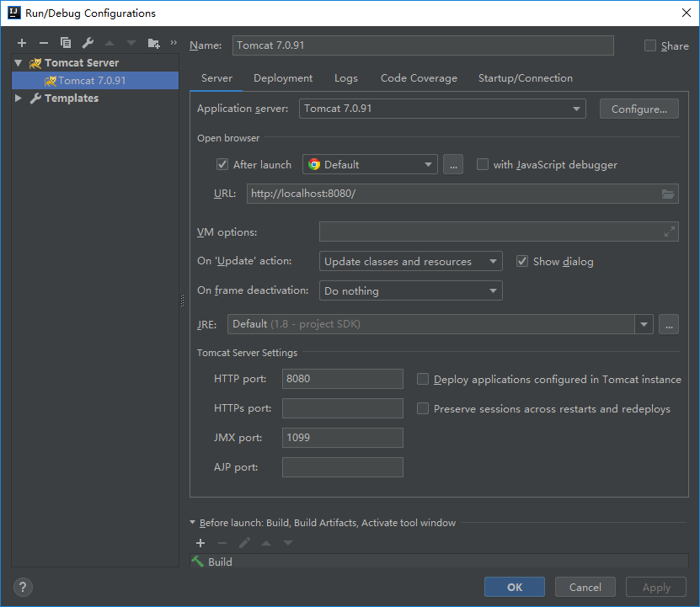This screenshot has height=607, width=700.
Task: Close the Run/Debug Configurations dialog
Action: pos(687,13)
